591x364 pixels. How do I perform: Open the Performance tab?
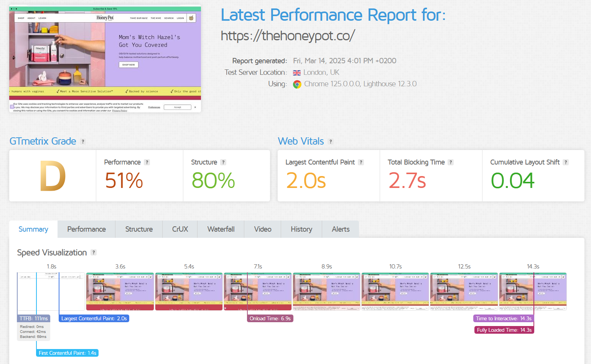point(87,229)
